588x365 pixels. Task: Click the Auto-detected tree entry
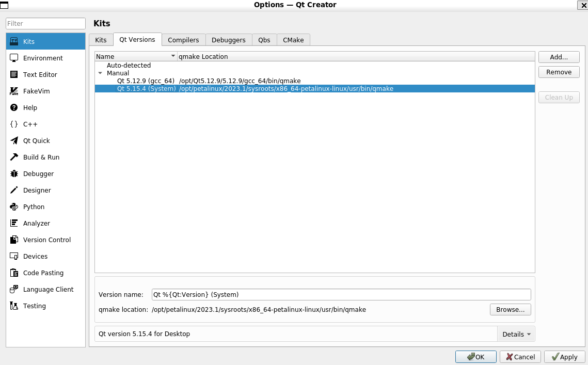point(129,65)
